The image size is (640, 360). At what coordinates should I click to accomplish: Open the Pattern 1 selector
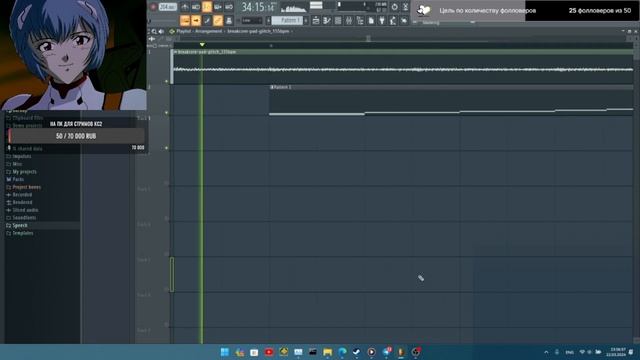(x=287, y=20)
